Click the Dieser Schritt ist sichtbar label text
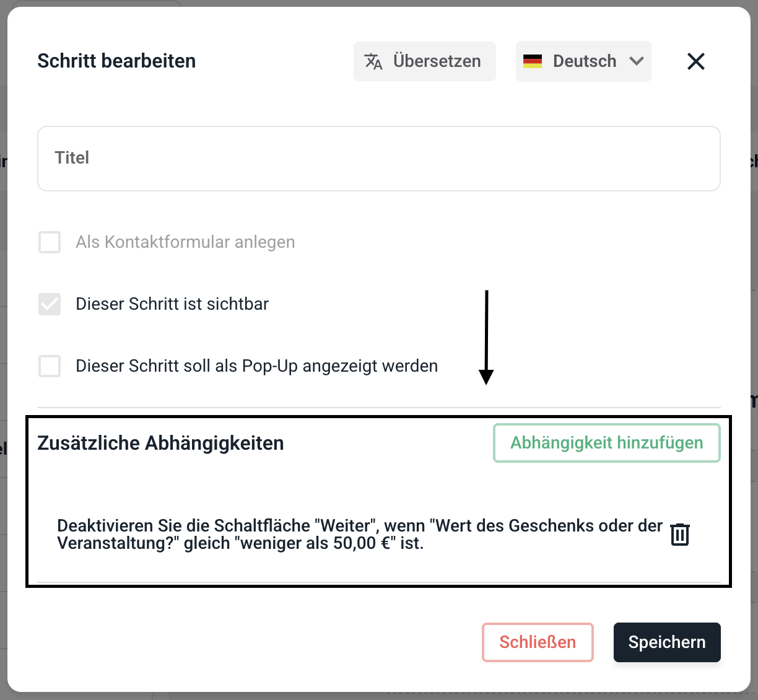The height and width of the screenshot is (700, 758). coord(172,304)
